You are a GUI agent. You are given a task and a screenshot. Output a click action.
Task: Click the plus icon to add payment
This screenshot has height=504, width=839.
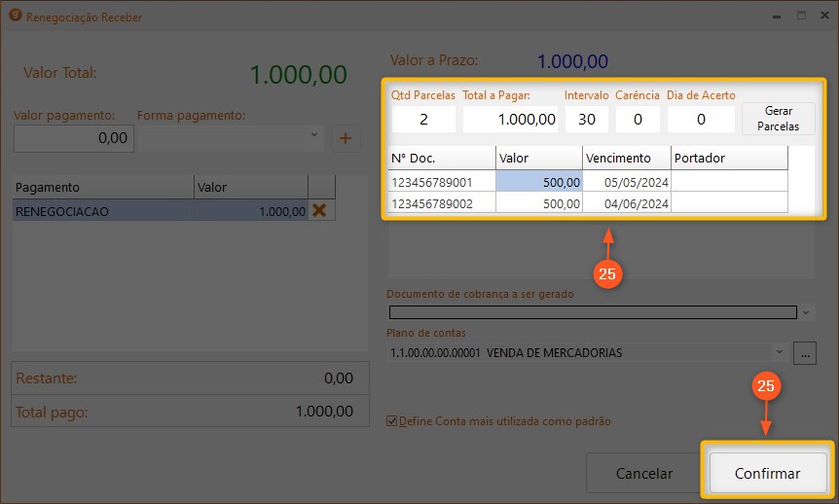(345, 138)
